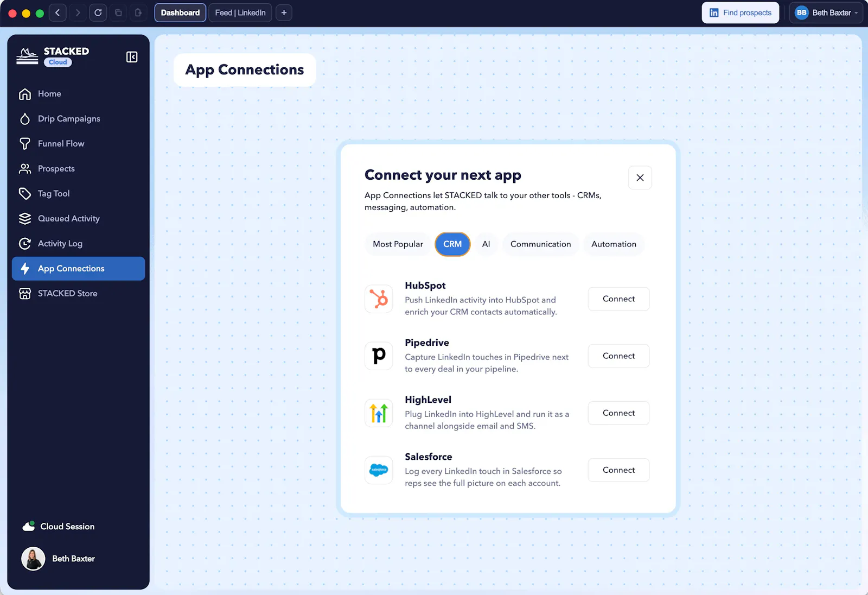The width and height of the screenshot is (868, 595).
Task: Close the Connect your next app dialog
Action: point(640,178)
